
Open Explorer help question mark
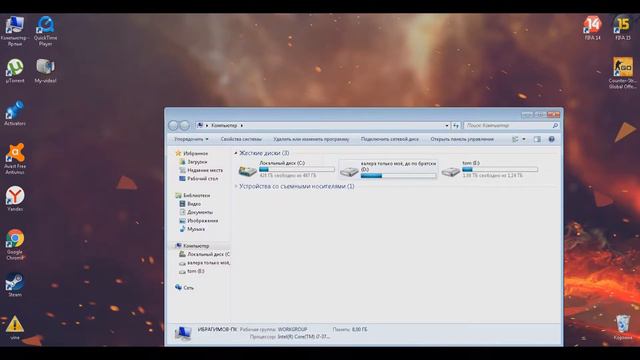click(x=551, y=140)
